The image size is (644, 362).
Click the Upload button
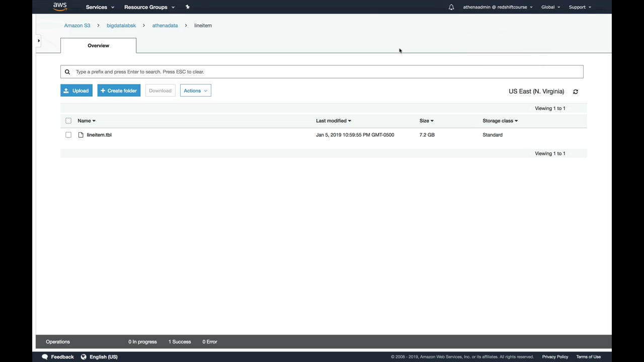(x=76, y=90)
